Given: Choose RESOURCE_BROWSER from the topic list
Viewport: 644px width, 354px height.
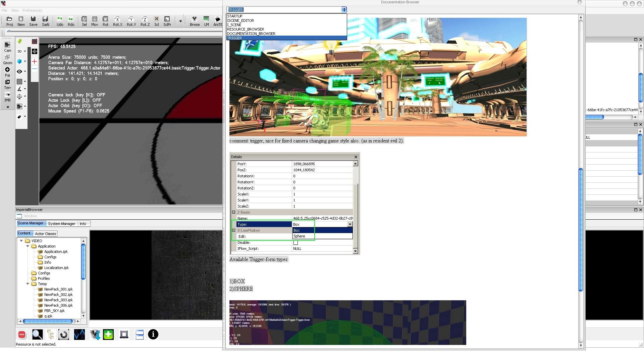Looking at the screenshot, I should 286,29.
